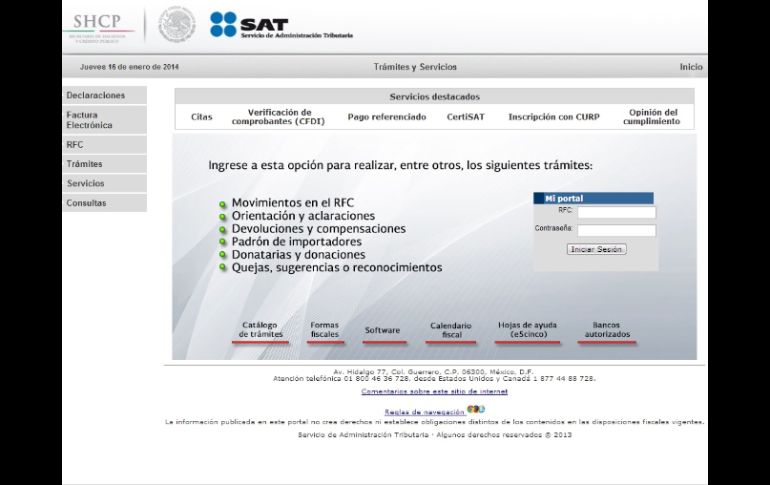Open the Calendario fiscal link
Viewport: 770px width, 485px height.
point(450,330)
